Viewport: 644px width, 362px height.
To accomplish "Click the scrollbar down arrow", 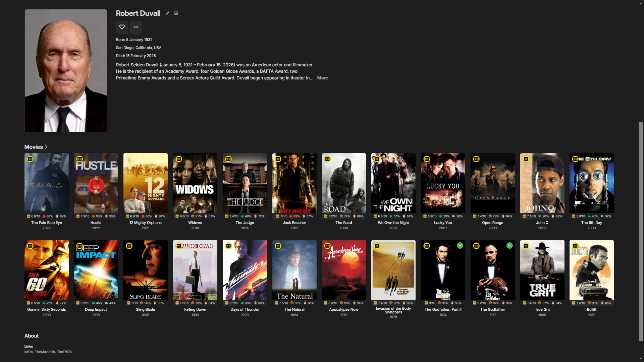I will tap(641, 359).
